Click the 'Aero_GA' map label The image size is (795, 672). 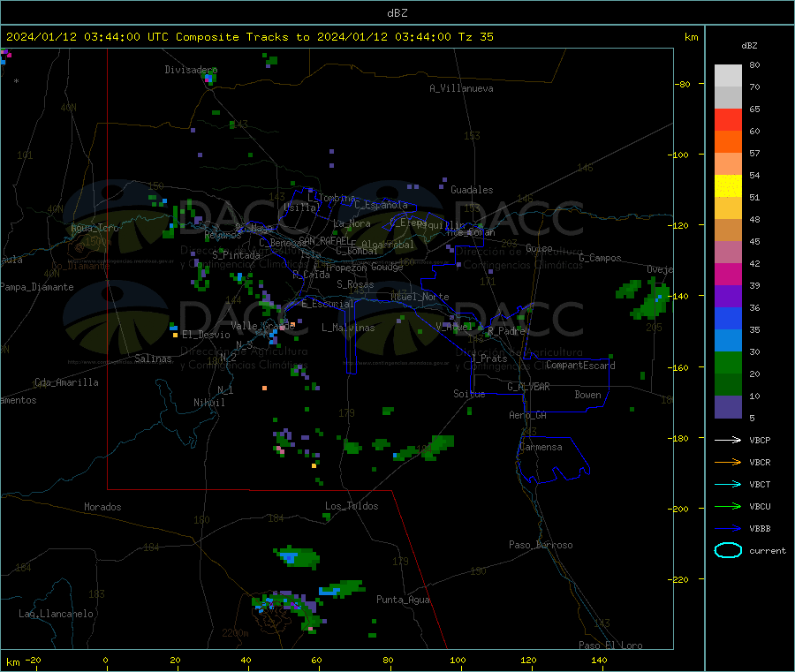tap(527, 415)
